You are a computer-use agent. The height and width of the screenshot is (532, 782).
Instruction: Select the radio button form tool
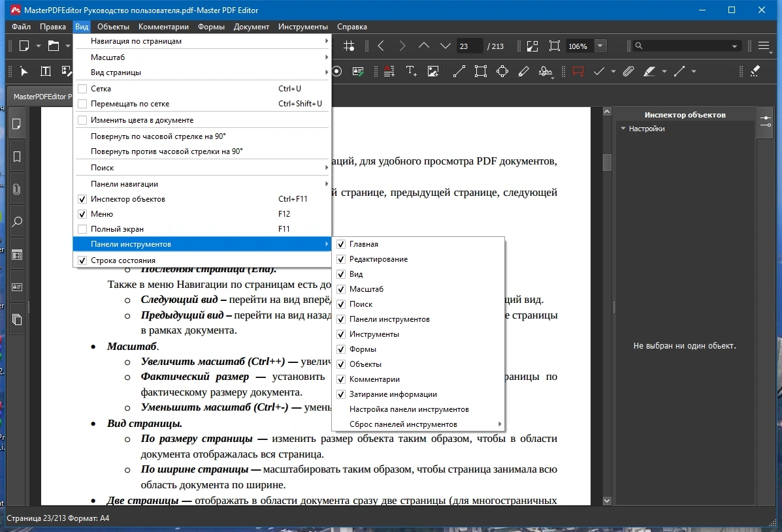tap(337, 71)
